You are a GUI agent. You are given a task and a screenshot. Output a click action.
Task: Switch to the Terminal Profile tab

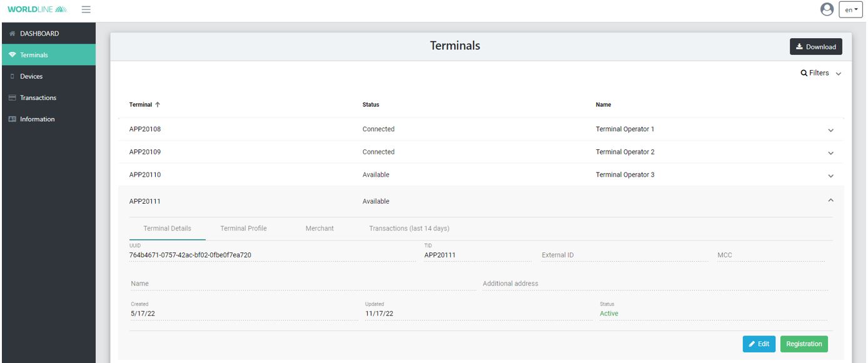[243, 229]
